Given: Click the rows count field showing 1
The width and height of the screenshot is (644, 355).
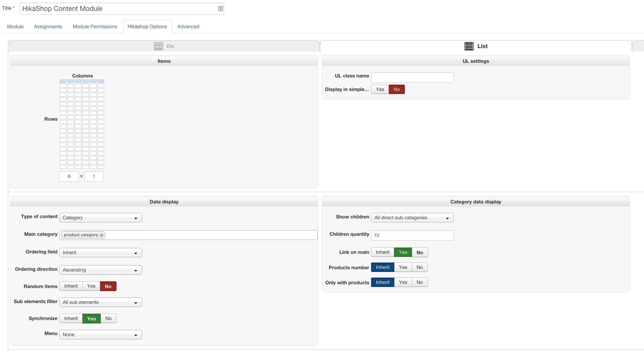Looking at the screenshot, I should (94, 176).
